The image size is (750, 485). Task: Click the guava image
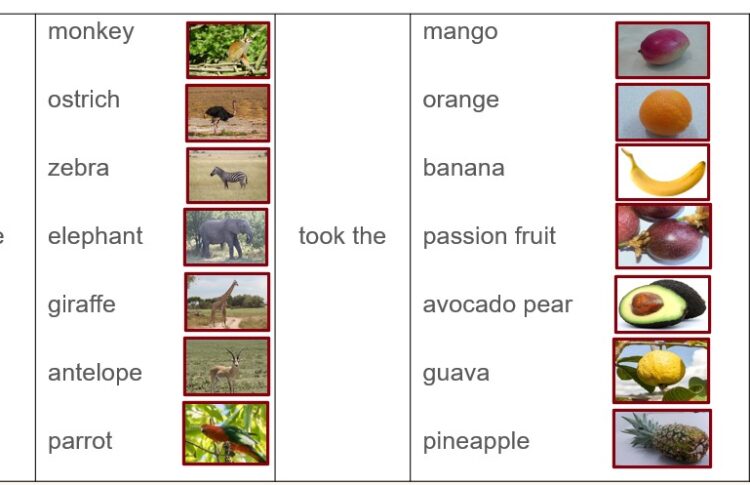point(661,371)
